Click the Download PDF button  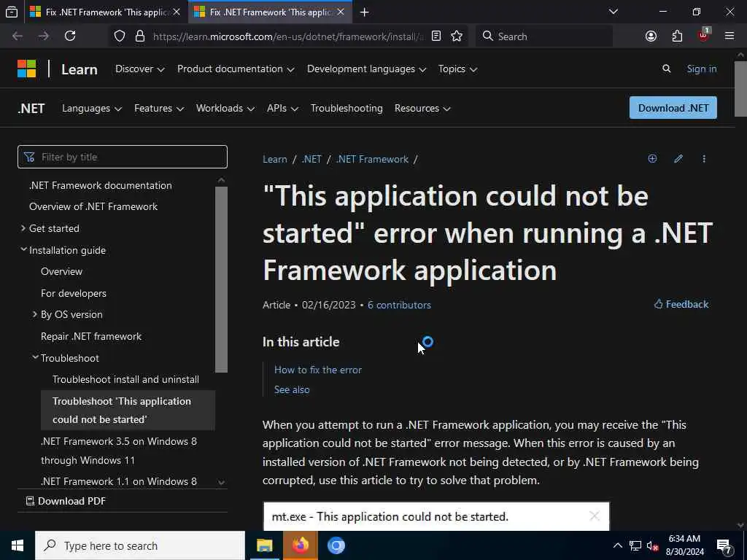click(x=66, y=501)
